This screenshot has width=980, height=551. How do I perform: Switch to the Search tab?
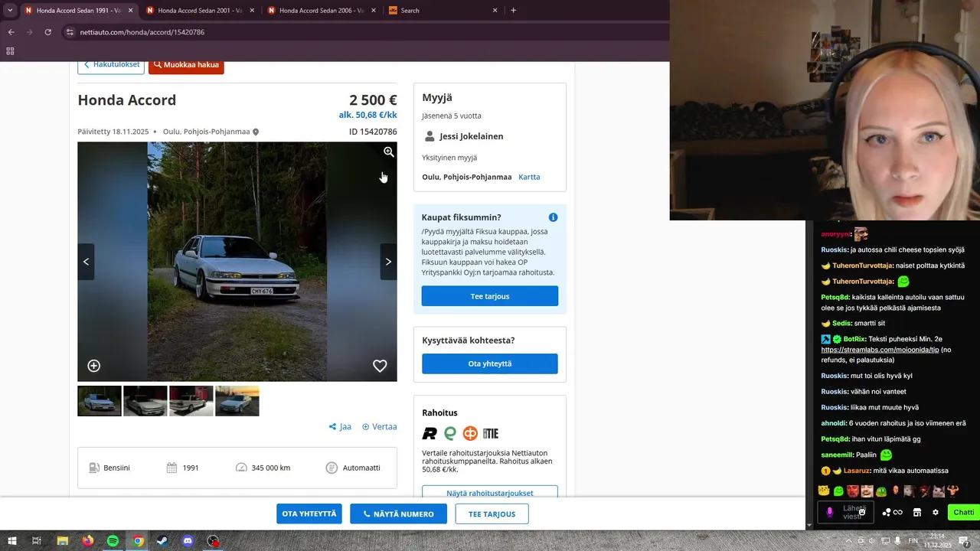click(443, 11)
